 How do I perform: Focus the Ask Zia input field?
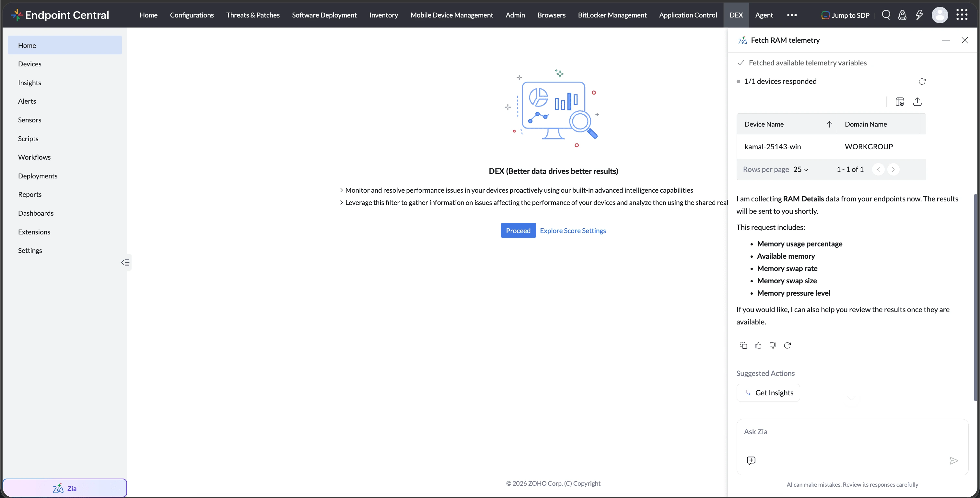pos(852,432)
